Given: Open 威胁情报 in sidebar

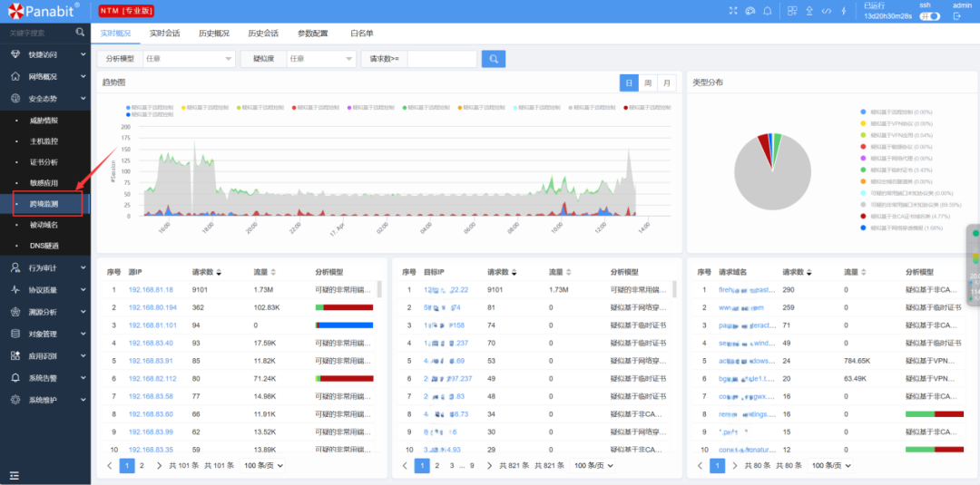Looking at the screenshot, I should click(44, 121).
